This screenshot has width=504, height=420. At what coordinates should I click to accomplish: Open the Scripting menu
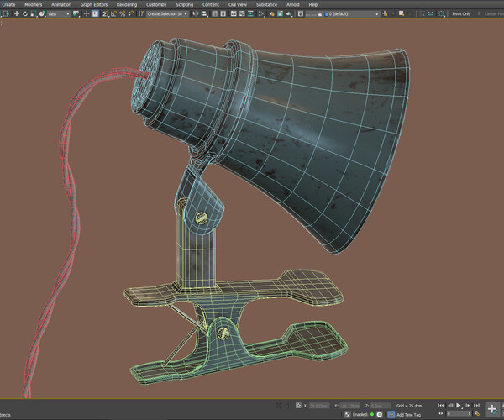[x=185, y=4]
